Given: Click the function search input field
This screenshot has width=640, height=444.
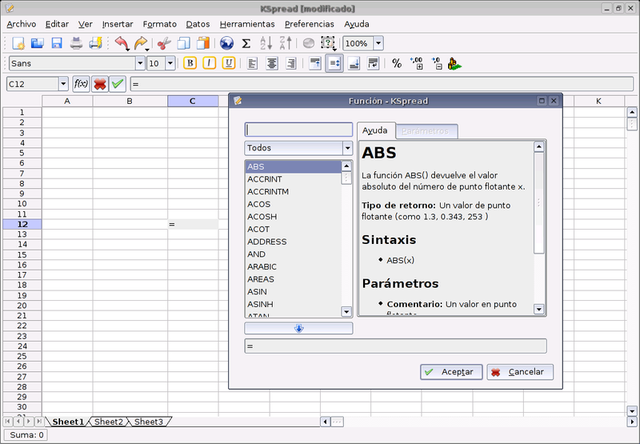Looking at the screenshot, I should [x=298, y=130].
